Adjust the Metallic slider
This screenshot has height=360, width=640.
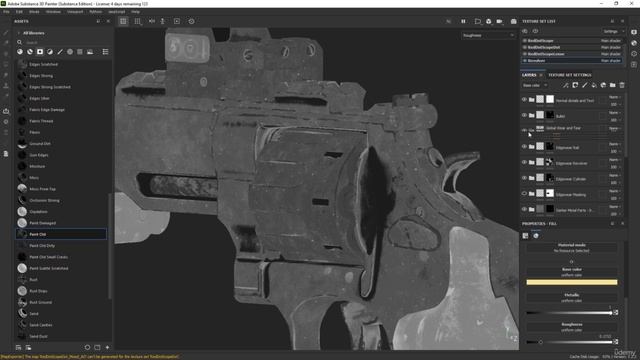(570, 313)
